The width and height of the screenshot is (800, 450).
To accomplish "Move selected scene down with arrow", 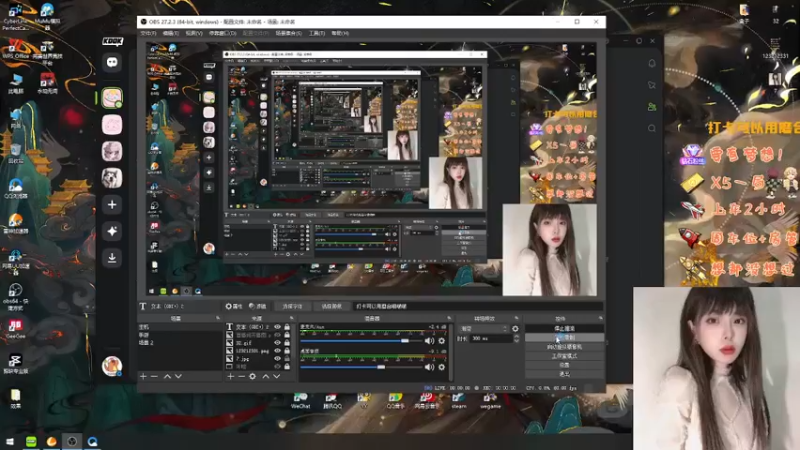I will [x=179, y=377].
